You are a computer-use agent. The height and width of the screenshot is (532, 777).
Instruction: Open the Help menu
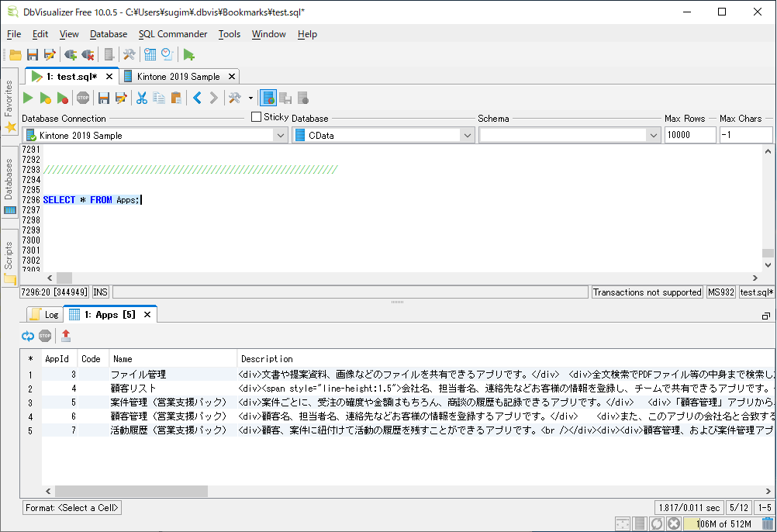[x=307, y=34]
